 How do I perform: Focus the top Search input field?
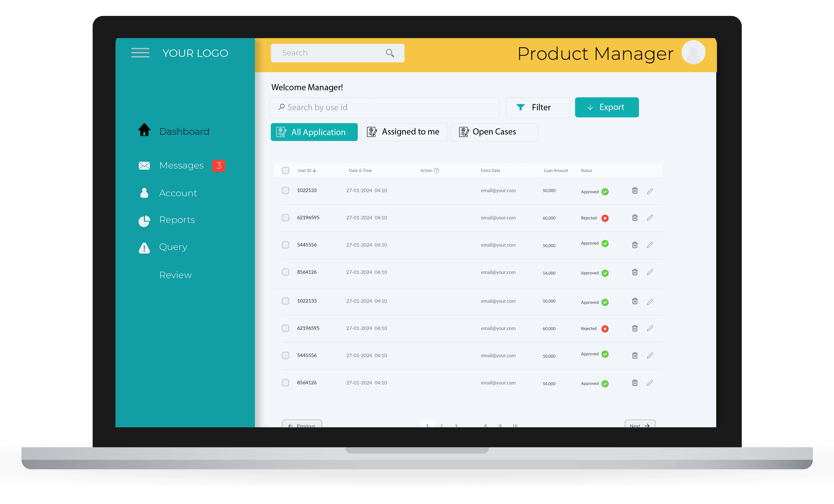(337, 53)
